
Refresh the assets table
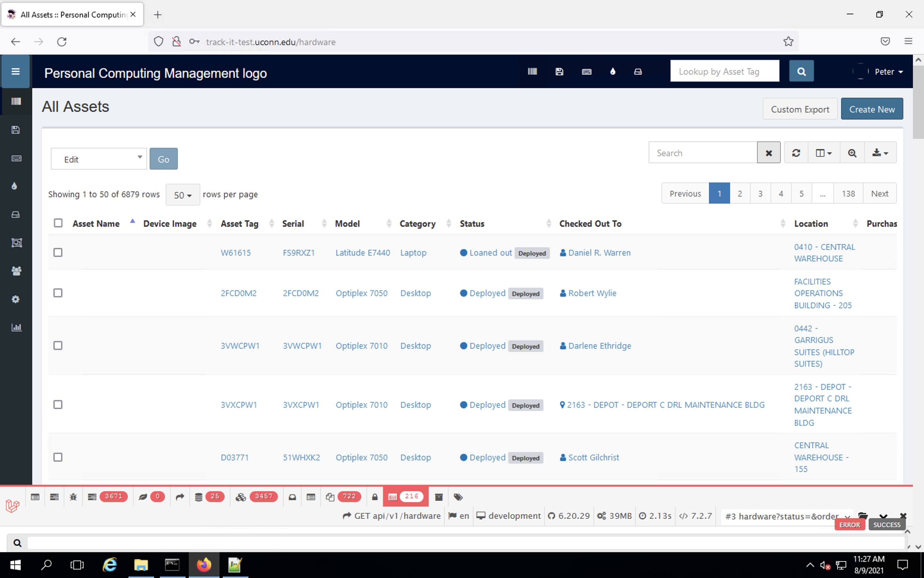click(796, 153)
